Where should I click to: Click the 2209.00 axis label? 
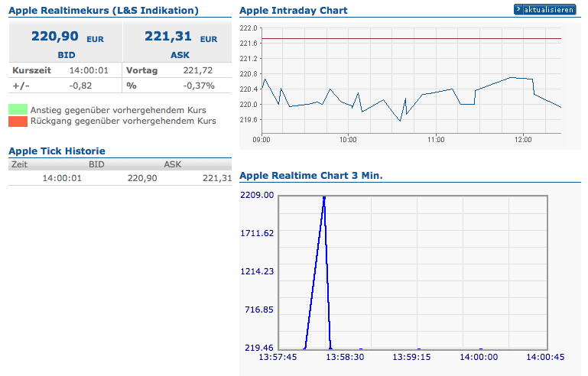(257, 195)
